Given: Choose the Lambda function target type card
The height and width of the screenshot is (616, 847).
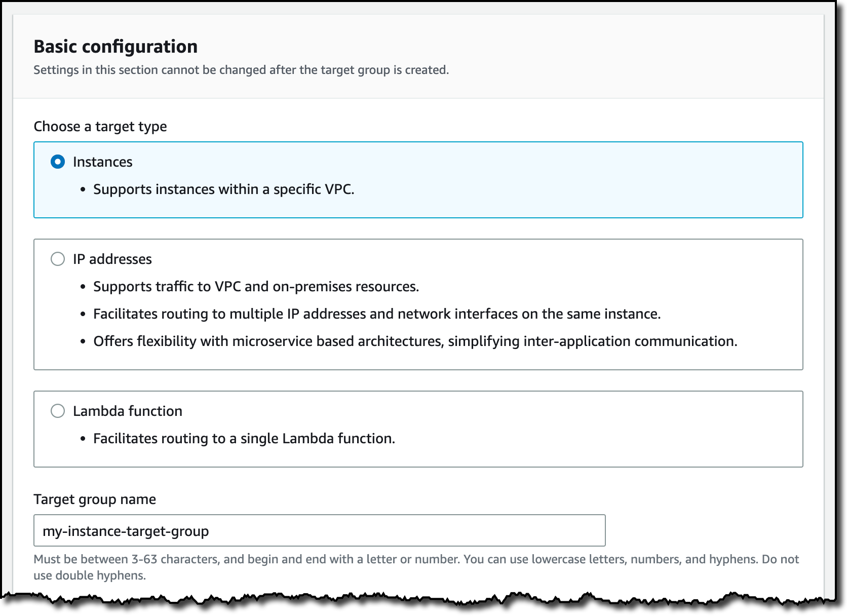Looking at the screenshot, I should pyautogui.click(x=418, y=429).
